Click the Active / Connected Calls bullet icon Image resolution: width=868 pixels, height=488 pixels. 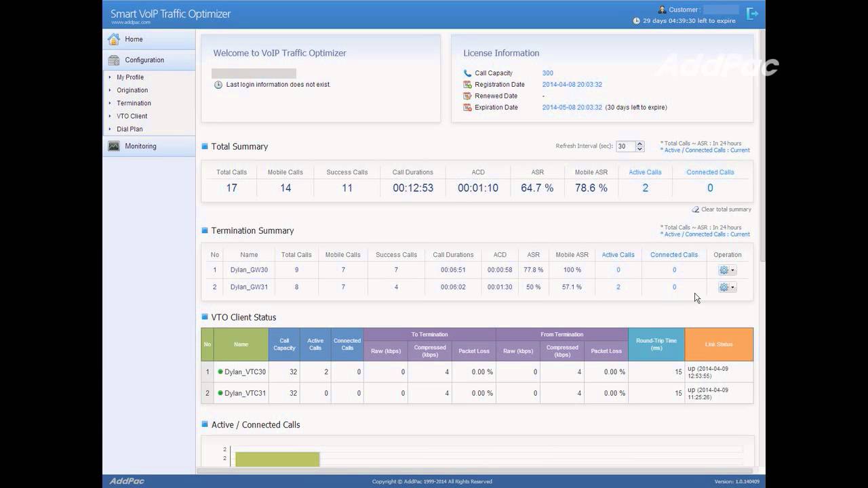pos(205,424)
